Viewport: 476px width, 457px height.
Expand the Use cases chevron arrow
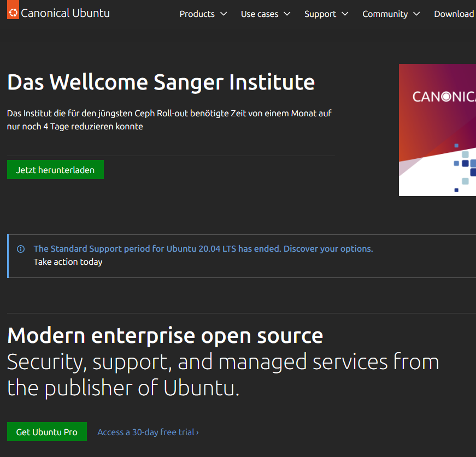[287, 14]
